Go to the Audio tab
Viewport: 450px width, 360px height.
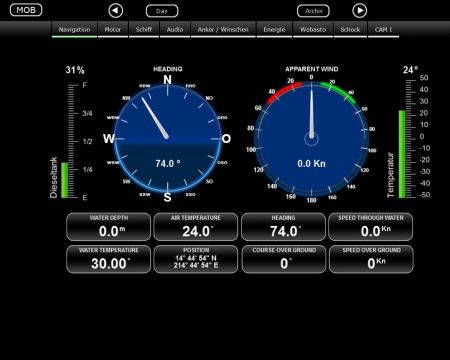[175, 30]
